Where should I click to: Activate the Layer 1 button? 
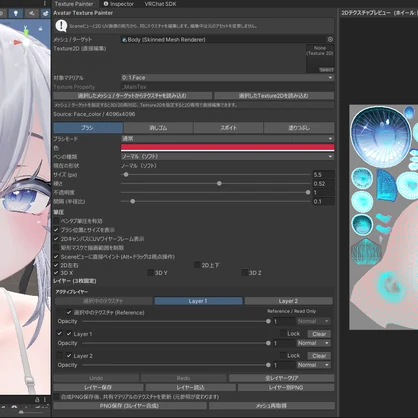point(198,301)
